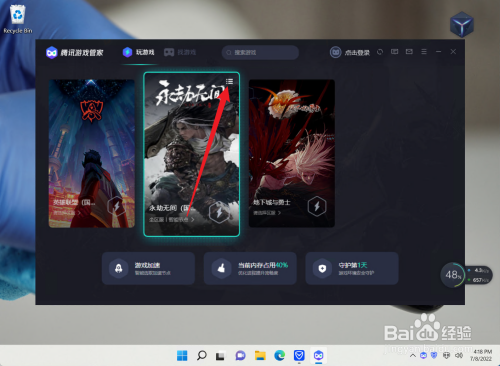Click the lightning boost icon on 永劫无间 card
This screenshot has height=366, width=500.
pos(219,212)
